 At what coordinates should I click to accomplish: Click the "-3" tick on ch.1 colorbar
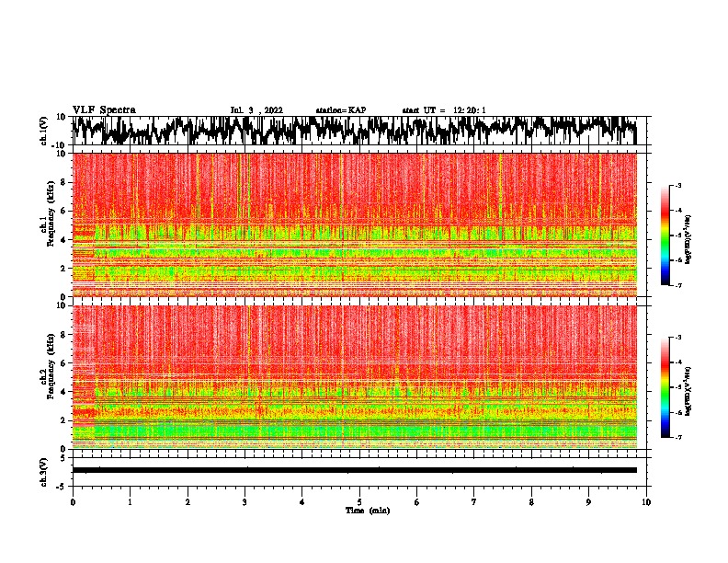677,186
